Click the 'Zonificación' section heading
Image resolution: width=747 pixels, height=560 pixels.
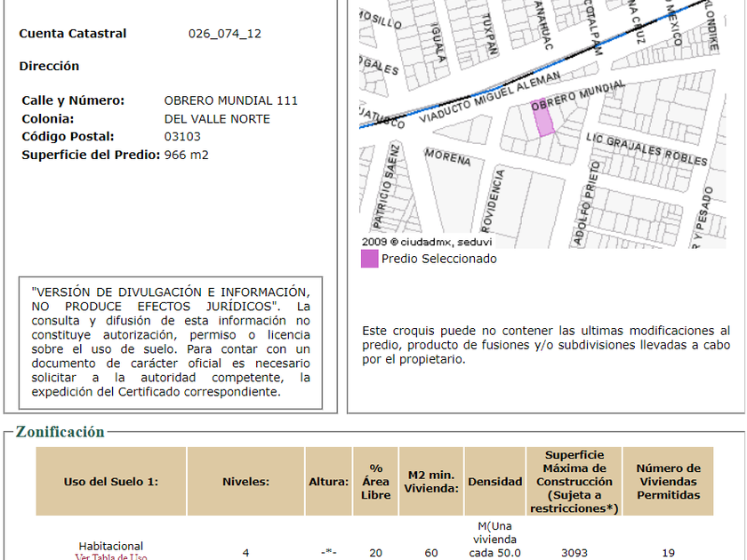60,431
